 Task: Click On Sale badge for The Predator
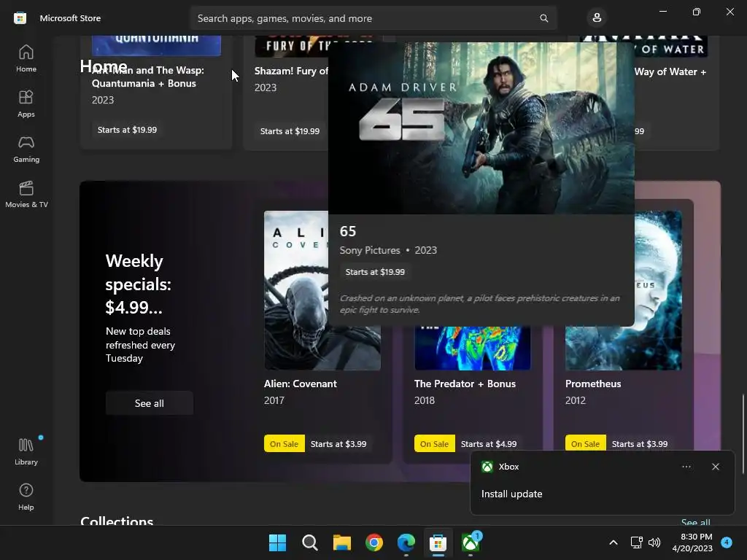[435, 444]
